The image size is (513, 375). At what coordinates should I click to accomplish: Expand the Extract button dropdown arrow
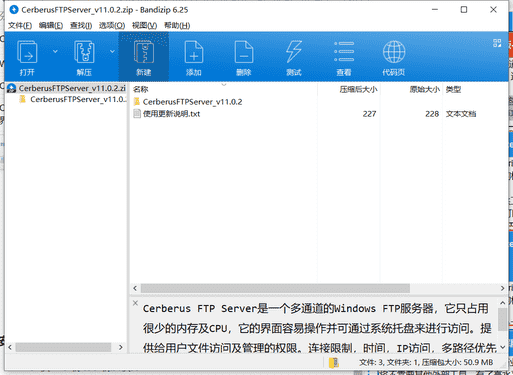point(112,51)
